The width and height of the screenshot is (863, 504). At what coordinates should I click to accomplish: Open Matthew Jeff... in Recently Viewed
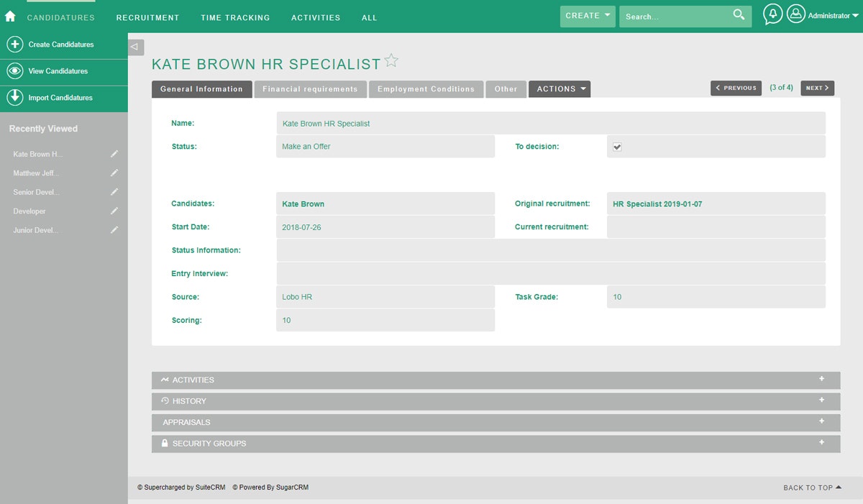click(x=36, y=173)
